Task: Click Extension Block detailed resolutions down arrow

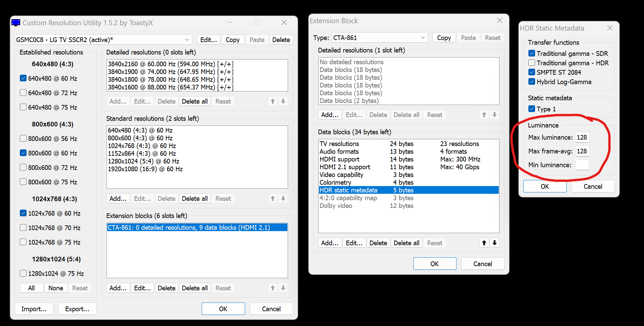Action: tap(495, 115)
